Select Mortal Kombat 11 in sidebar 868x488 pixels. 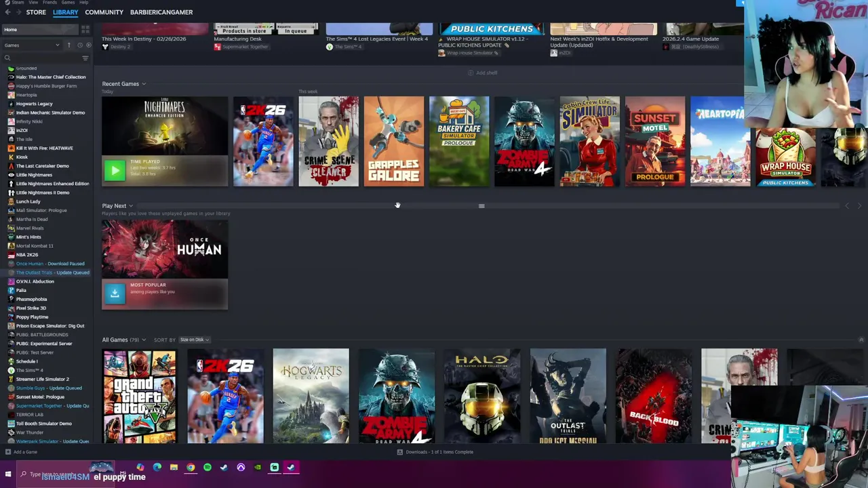(35, 246)
